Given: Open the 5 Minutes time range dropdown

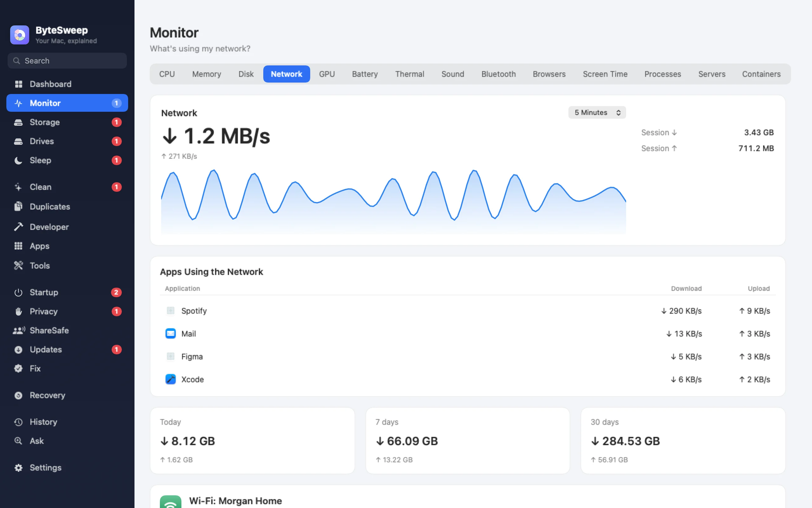Looking at the screenshot, I should pyautogui.click(x=597, y=112).
